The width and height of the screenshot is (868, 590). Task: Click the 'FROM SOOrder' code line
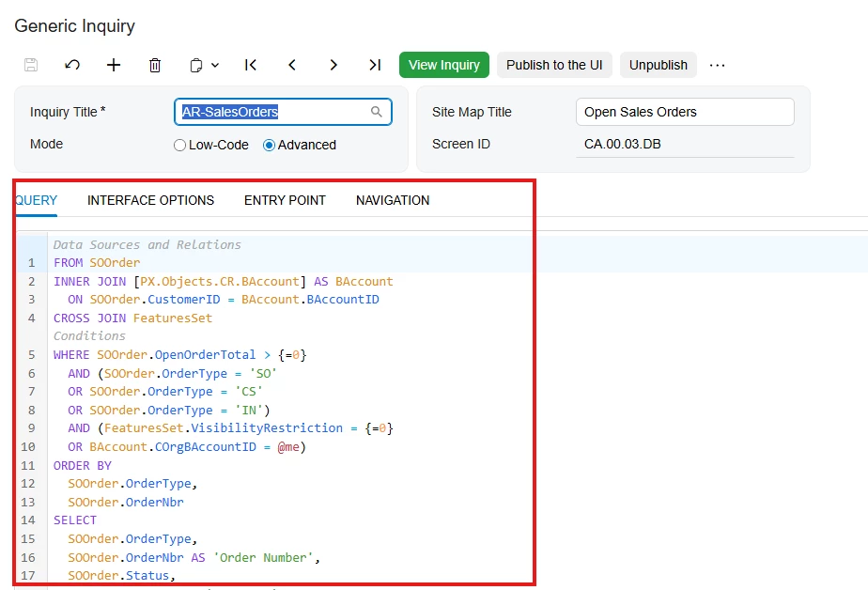[97, 263]
